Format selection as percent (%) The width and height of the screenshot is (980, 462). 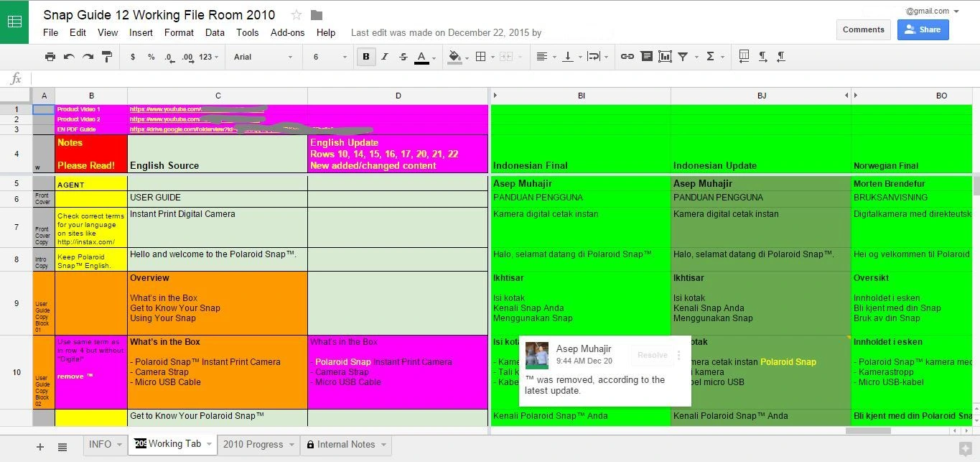(151, 57)
